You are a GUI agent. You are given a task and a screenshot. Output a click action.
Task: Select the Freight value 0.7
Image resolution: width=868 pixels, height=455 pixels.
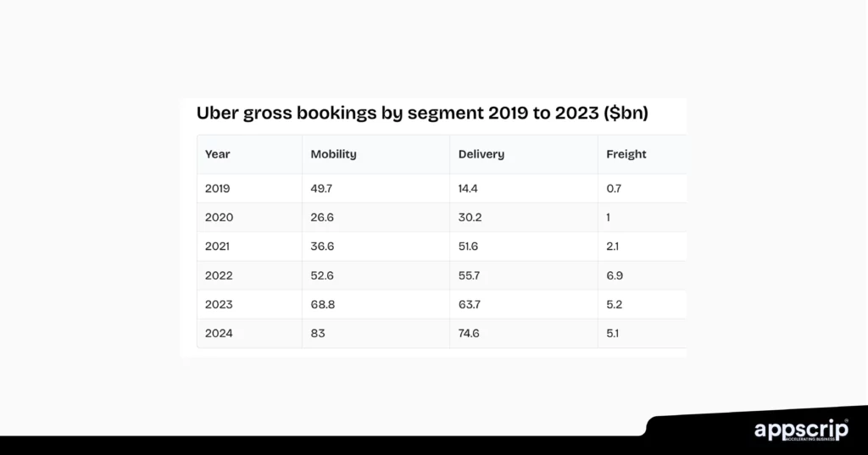tap(615, 188)
